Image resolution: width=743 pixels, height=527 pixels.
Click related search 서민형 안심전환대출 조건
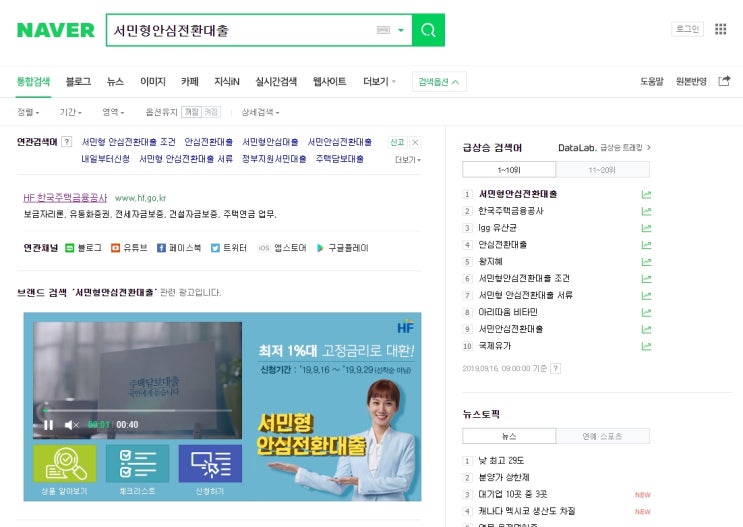(128, 142)
